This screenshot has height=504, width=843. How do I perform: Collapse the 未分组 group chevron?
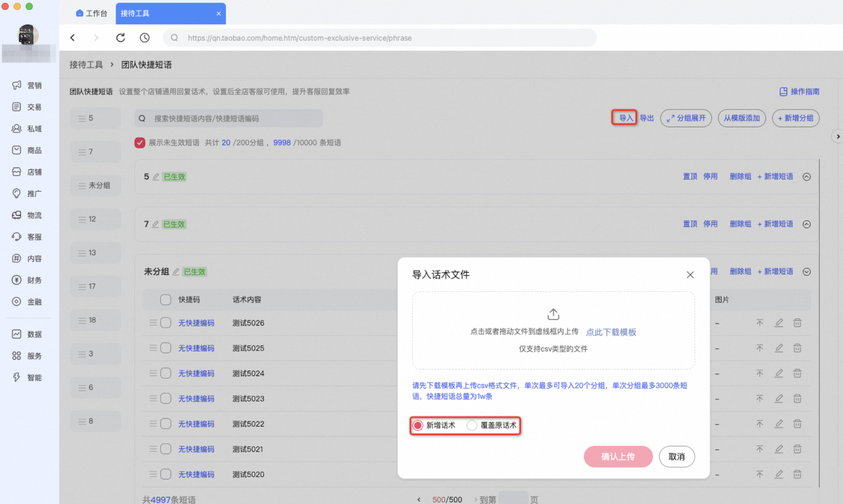point(806,272)
